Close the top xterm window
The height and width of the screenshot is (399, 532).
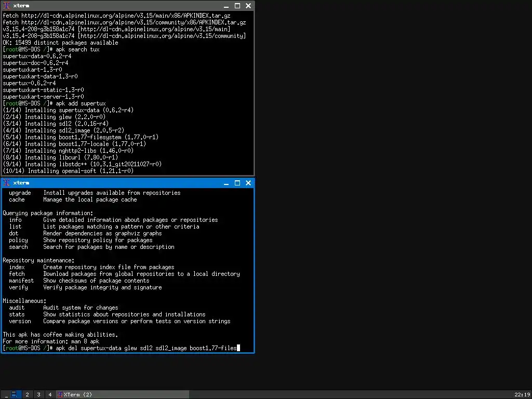point(248,6)
